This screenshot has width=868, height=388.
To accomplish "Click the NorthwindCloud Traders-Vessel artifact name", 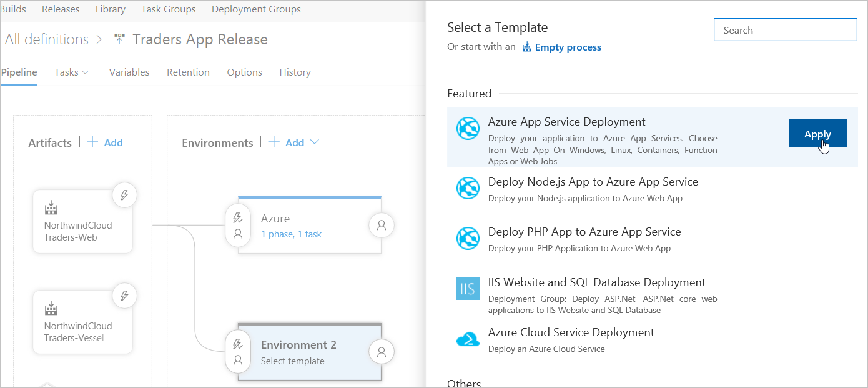I will point(78,332).
